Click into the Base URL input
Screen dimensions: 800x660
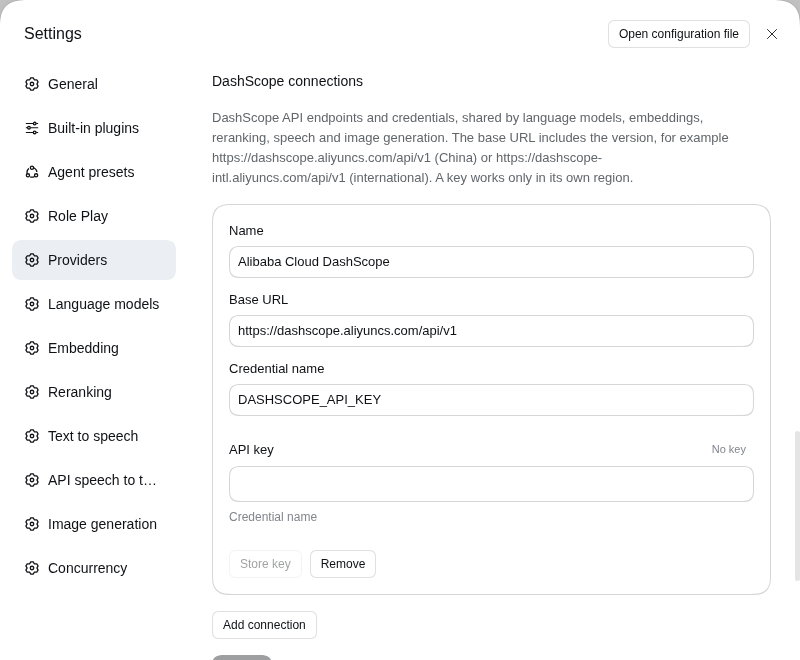pos(491,331)
